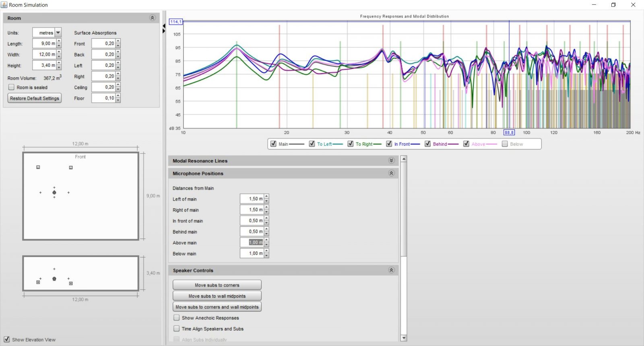Click the Length input field
The image size is (644, 346).
[44, 44]
